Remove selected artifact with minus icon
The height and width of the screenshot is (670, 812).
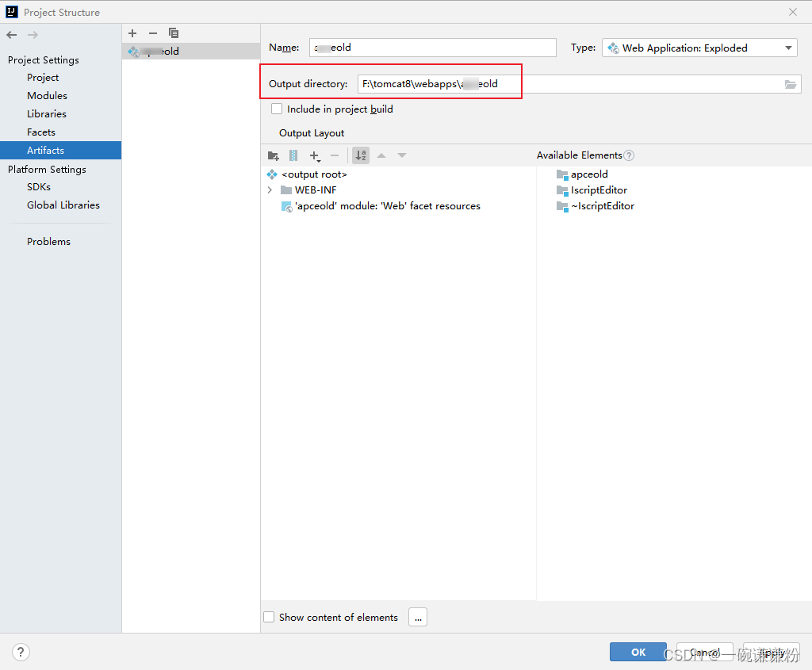[x=153, y=33]
